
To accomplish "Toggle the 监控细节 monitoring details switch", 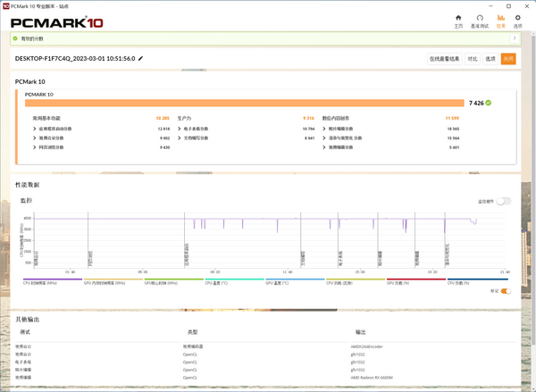I will point(505,201).
